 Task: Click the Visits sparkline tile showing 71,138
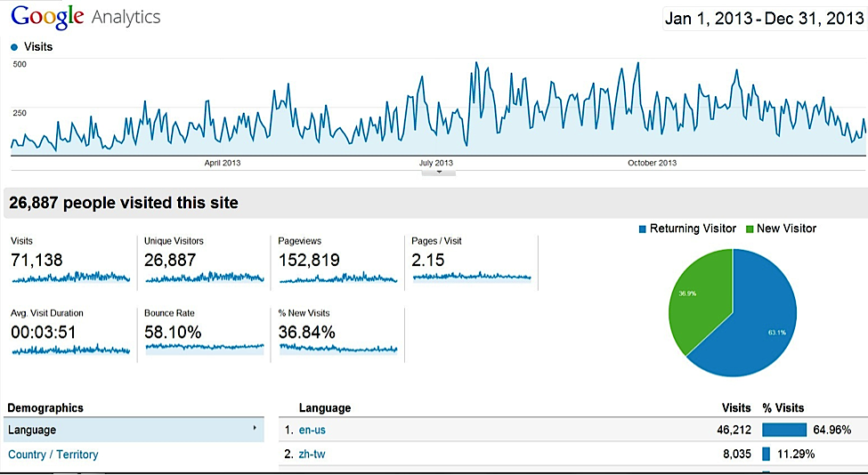(70, 261)
